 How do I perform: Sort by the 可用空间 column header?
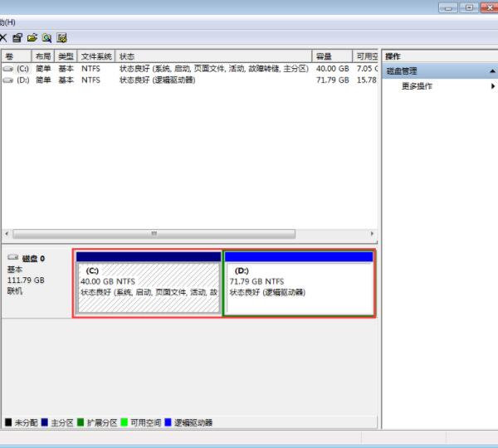[365, 56]
